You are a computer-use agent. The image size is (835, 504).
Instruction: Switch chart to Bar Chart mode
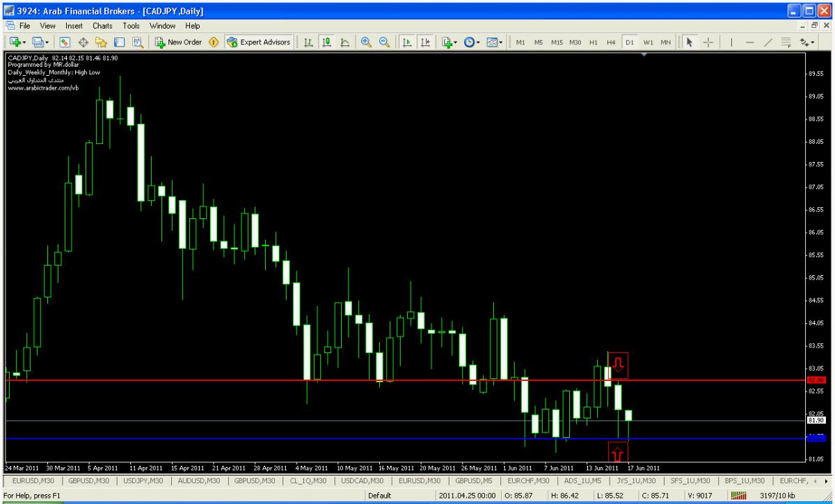click(309, 42)
